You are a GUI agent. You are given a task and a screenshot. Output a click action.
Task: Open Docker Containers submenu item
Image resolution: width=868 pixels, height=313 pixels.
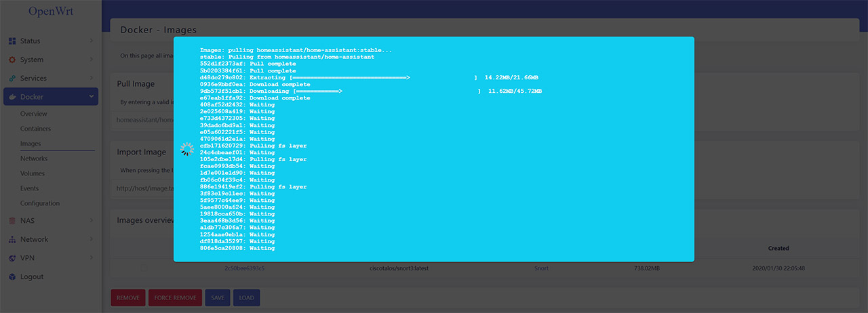tap(35, 129)
